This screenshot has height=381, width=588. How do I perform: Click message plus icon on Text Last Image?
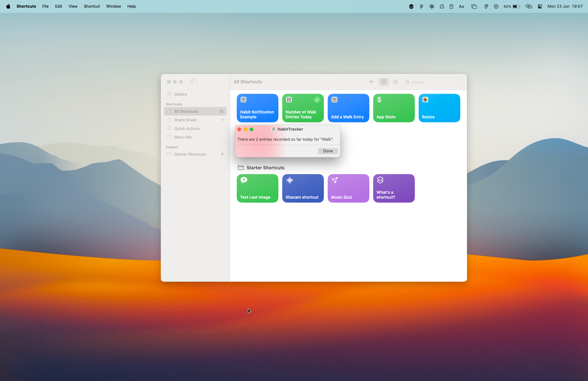244,180
